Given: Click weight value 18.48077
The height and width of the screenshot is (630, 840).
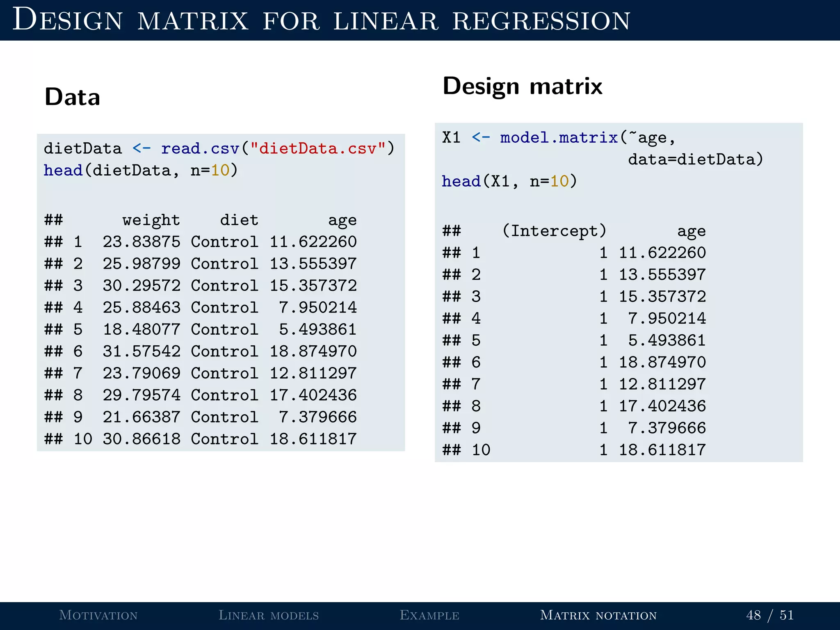Looking at the screenshot, I should [x=142, y=330].
